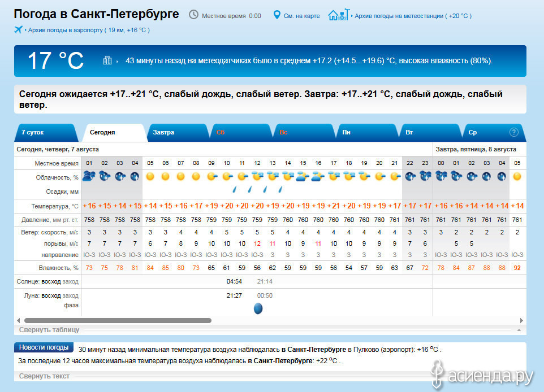Click the 'Облачность, %' row label

click(57, 177)
